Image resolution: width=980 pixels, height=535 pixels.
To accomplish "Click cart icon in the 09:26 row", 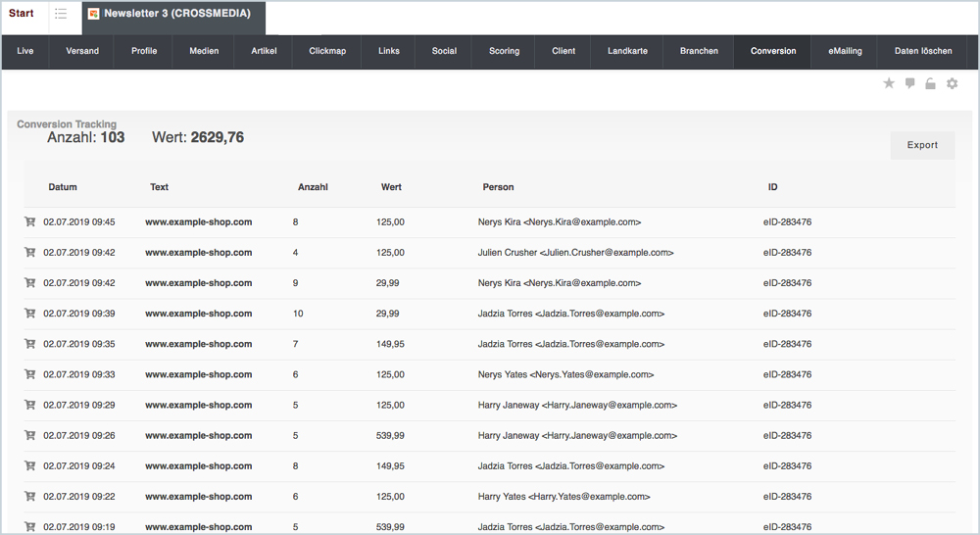I will tap(29, 435).
